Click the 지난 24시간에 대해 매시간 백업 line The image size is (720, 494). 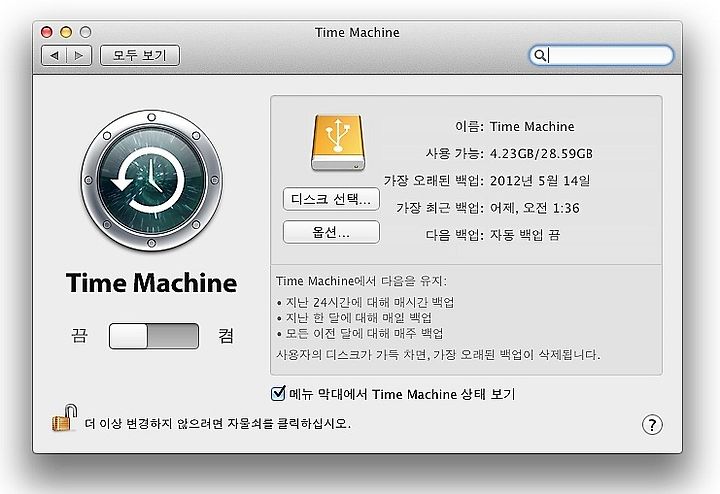pos(366,302)
